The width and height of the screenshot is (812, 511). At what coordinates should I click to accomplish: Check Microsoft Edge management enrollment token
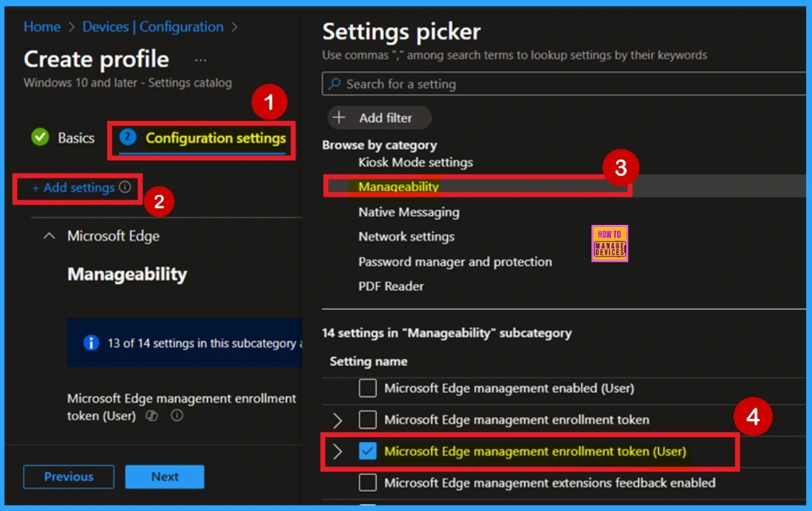coord(367,419)
